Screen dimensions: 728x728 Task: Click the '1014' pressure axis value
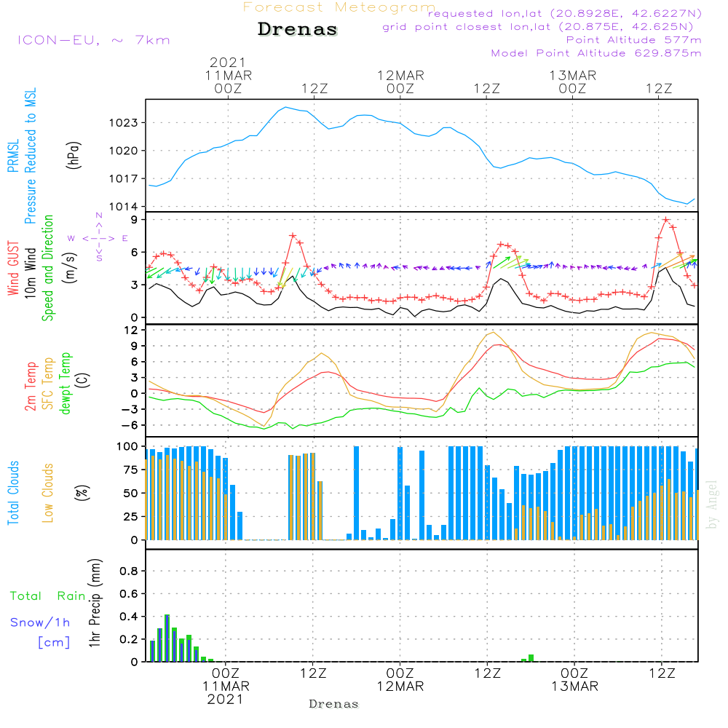coord(124,207)
